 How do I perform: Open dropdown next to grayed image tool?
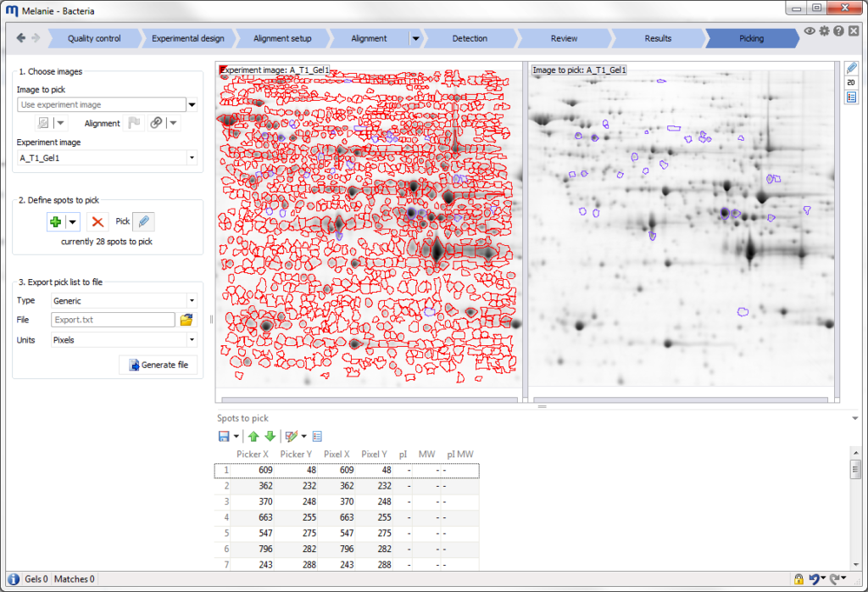60,123
